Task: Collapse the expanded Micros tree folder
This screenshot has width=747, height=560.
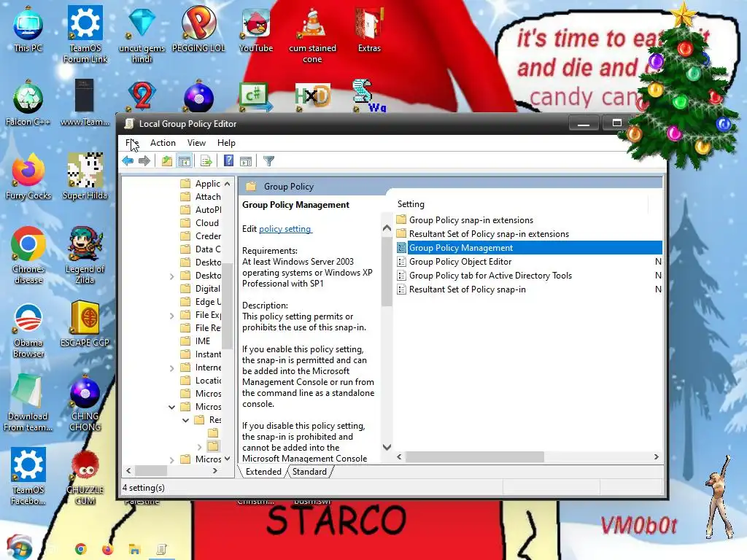Action: (172, 407)
